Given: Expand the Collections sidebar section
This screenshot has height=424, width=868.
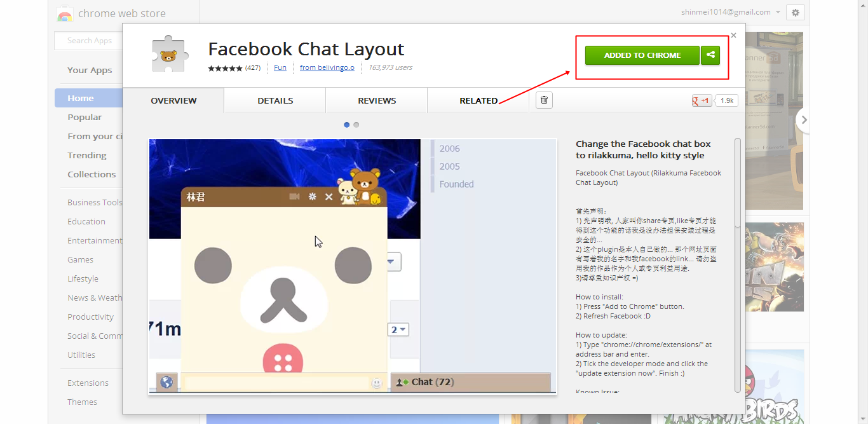Looking at the screenshot, I should 92,174.
